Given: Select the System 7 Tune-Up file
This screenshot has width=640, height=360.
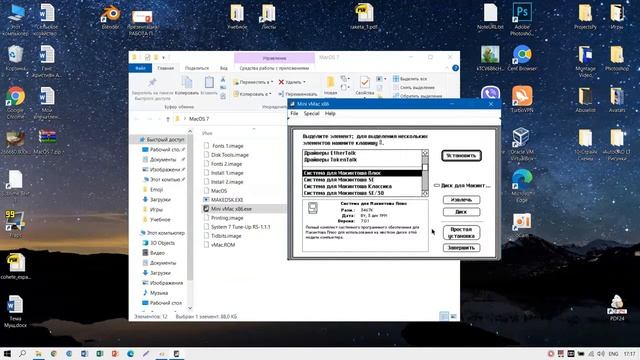Looking at the screenshot, I should 240,227.
